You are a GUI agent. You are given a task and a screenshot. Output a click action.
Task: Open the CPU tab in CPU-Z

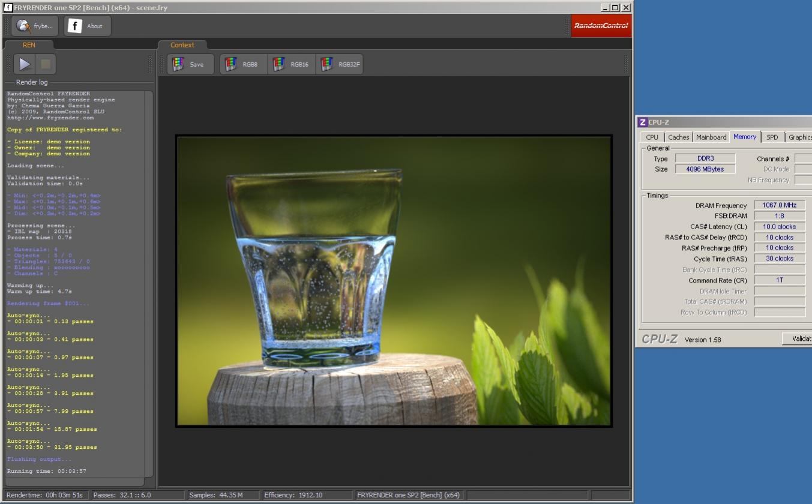[x=652, y=137]
